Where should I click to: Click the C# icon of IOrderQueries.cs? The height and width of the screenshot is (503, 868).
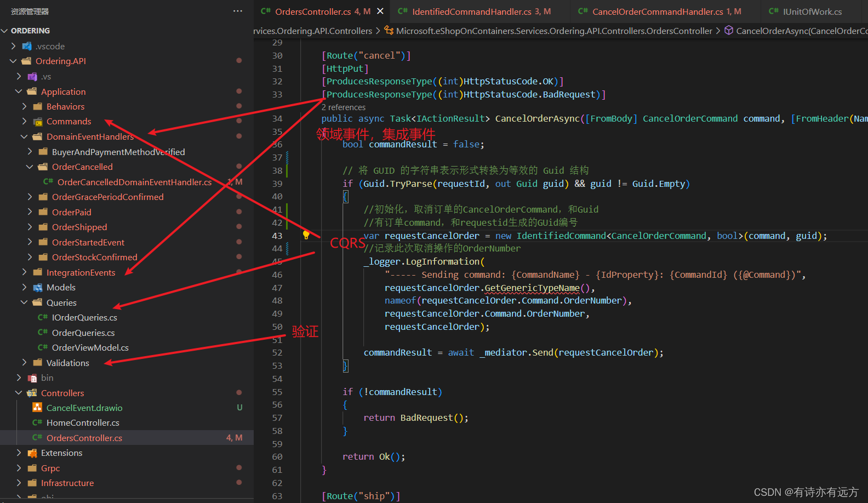coord(43,317)
